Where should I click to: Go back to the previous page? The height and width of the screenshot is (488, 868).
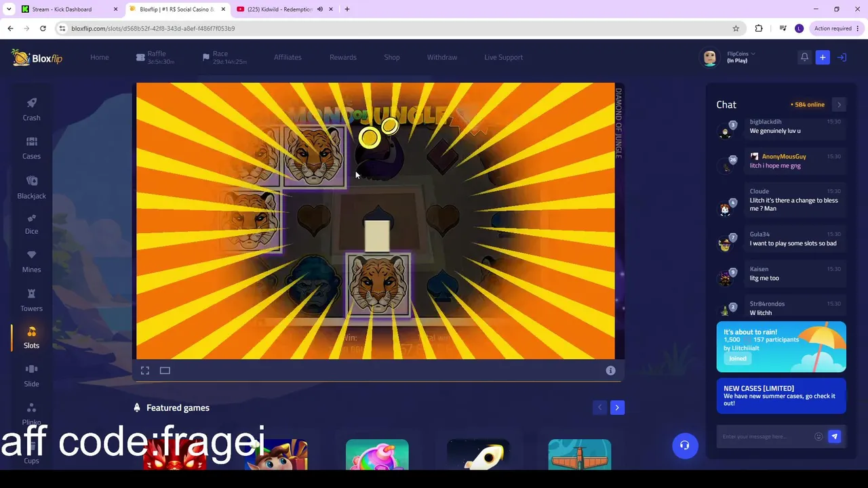point(10,28)
